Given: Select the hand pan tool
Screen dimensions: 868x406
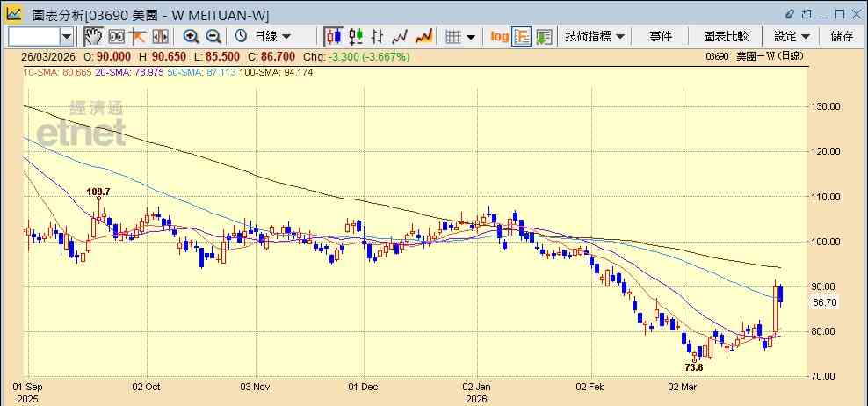Looking at the screenshot, I should tap(93, 37).
